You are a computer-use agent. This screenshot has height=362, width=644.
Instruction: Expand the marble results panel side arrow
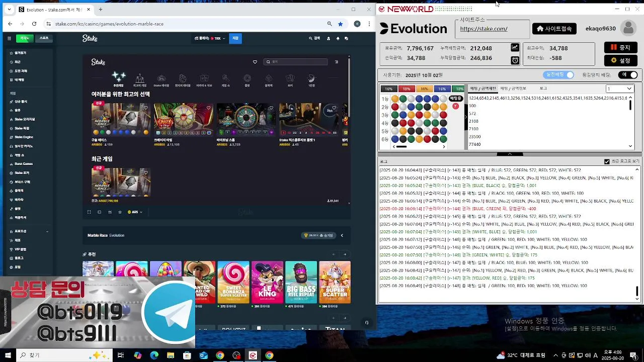[x=465, y=117]
